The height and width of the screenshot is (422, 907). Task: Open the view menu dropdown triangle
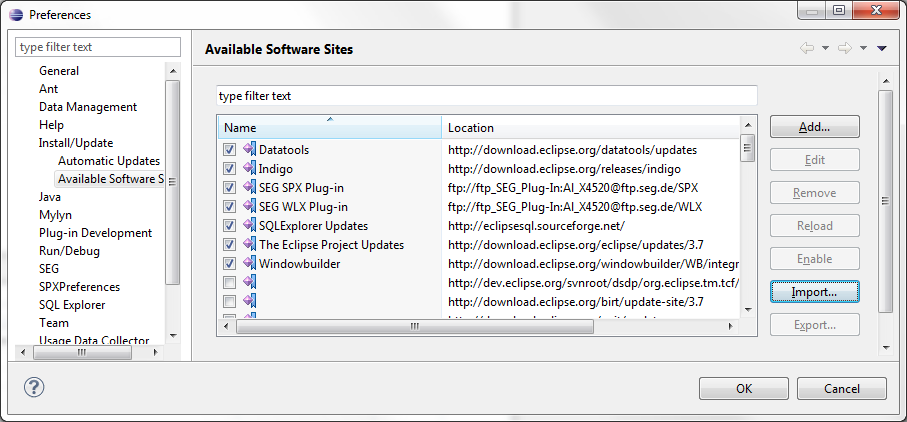pos(882,48)
